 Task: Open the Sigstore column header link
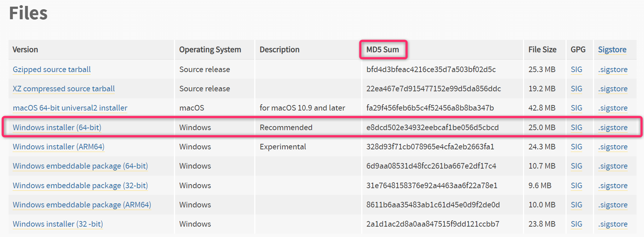coord(612,50)
